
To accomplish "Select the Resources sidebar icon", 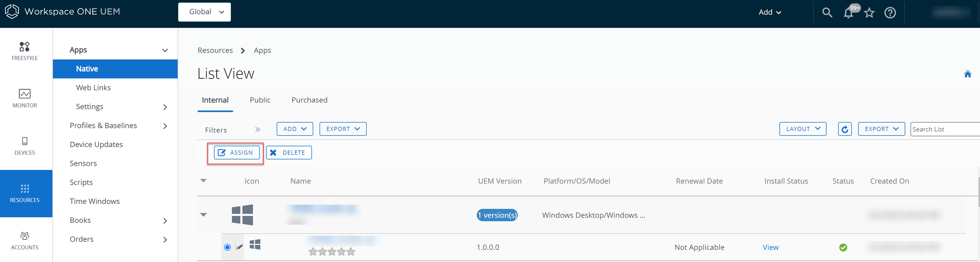I will click(x=25, y=189).
